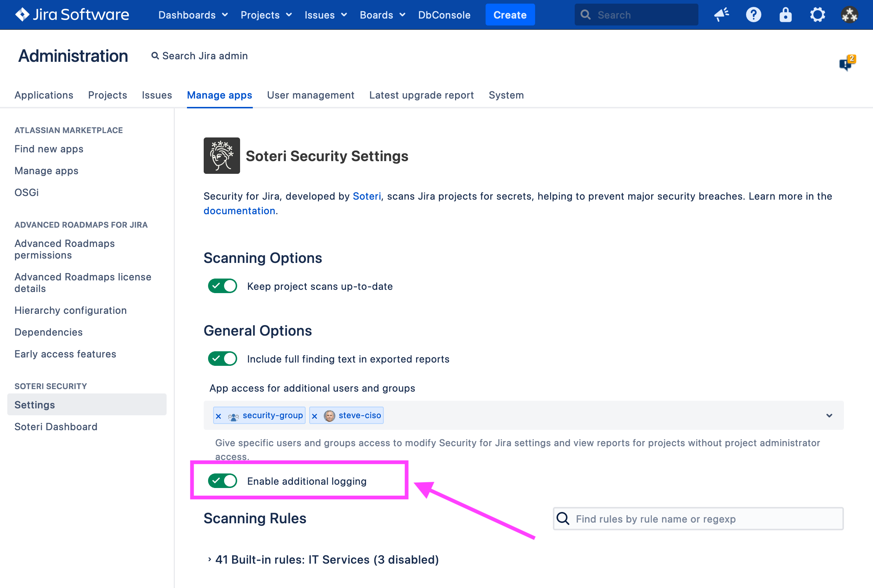Toggle Include full finding text in exported reports

(x=223, y=359)
